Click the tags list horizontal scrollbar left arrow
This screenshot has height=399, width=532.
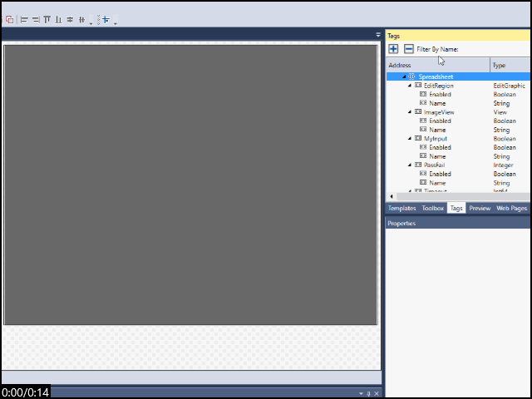tap(391, 196)
